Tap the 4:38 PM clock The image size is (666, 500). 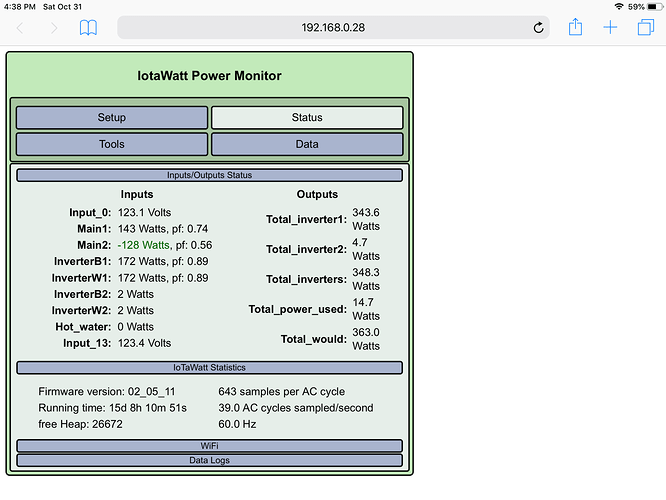point(20,7)
